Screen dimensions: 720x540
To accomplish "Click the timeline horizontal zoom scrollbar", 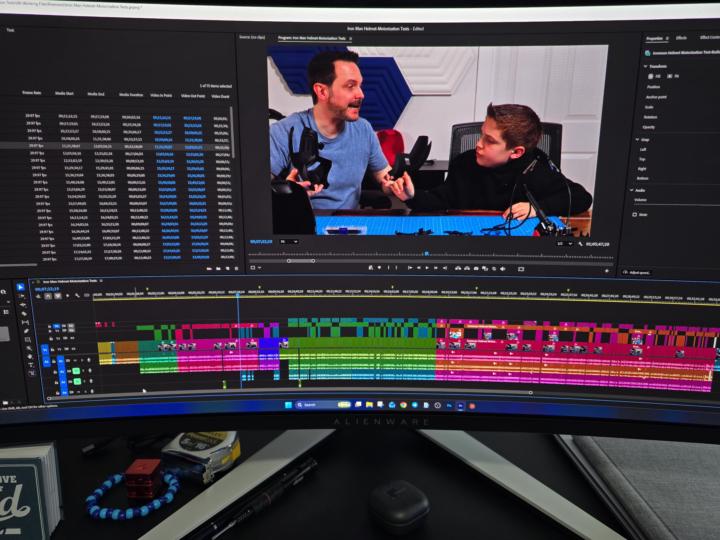I will tap(289, 395).
